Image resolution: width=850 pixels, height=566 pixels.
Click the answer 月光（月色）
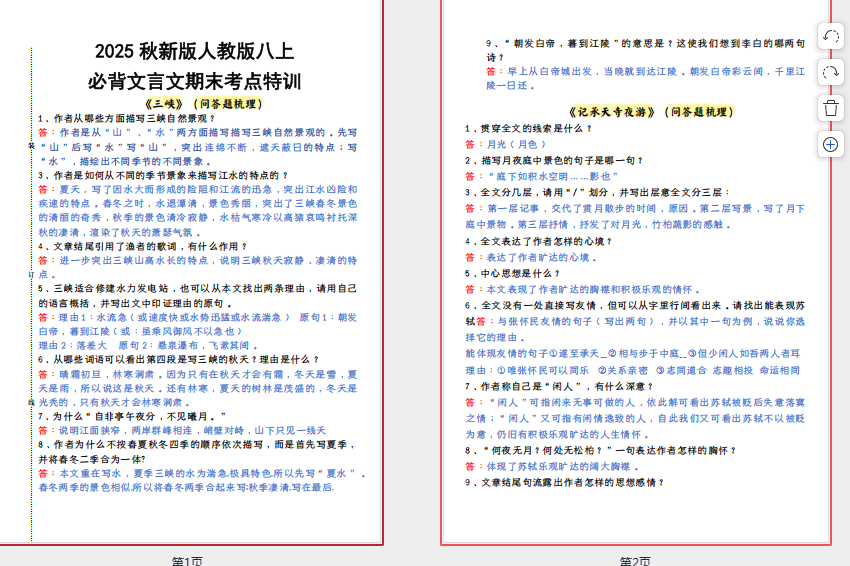(520, 145)
